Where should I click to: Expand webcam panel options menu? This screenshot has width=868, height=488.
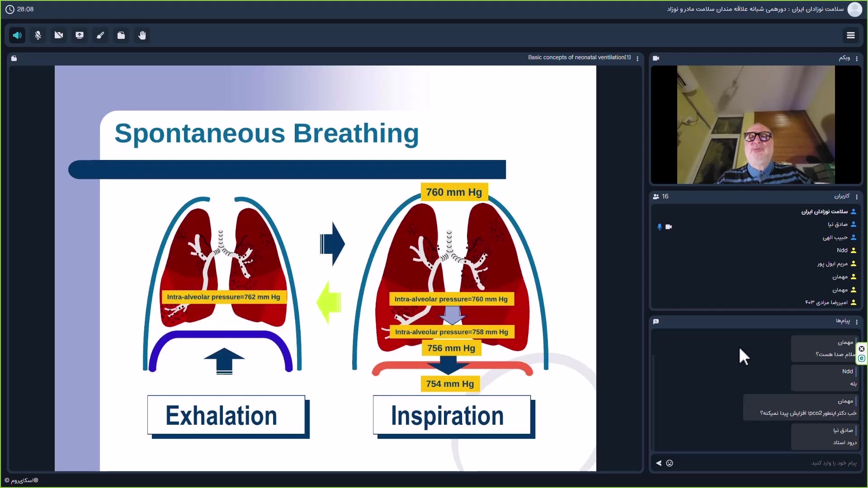point(857,59)
